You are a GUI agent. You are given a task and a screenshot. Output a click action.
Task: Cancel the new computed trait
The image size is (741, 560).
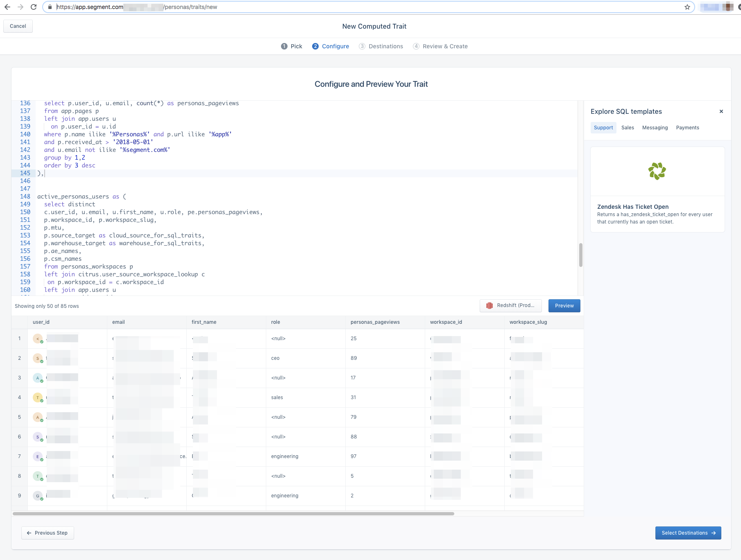tap(18, 26)
